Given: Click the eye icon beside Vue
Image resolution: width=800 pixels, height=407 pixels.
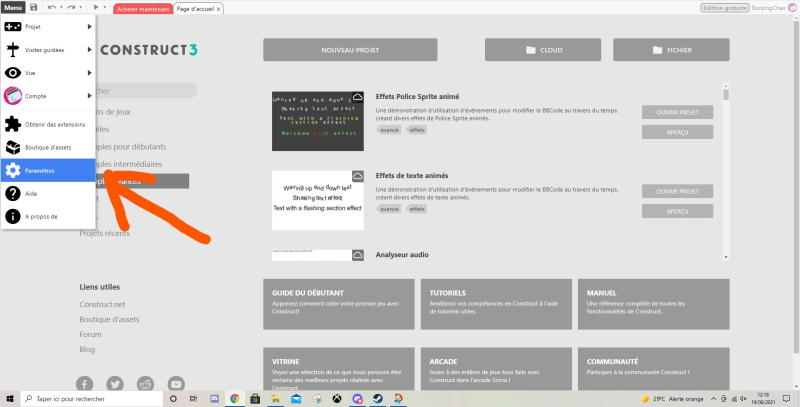Looking at the screenshot, I should click(x=13, y=73).
